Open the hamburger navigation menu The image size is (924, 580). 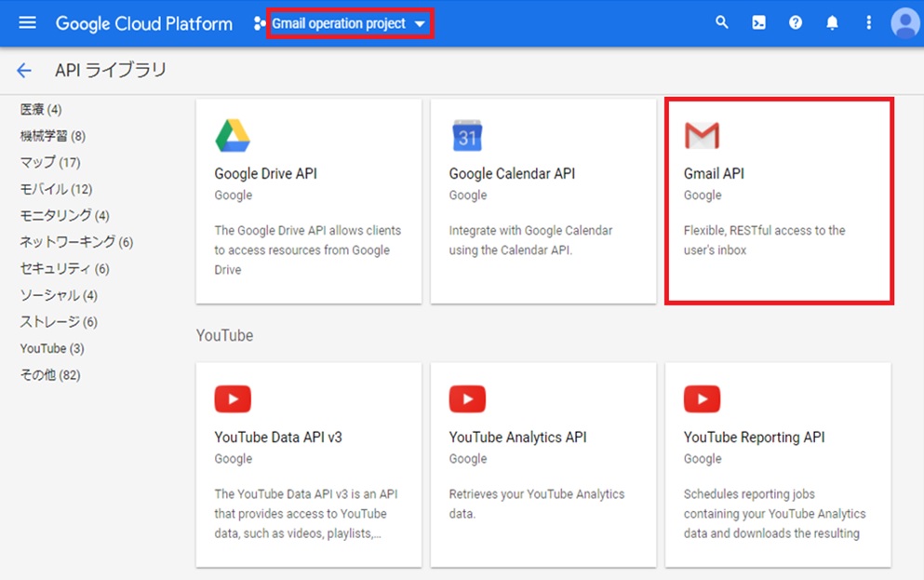coord(27,23)
